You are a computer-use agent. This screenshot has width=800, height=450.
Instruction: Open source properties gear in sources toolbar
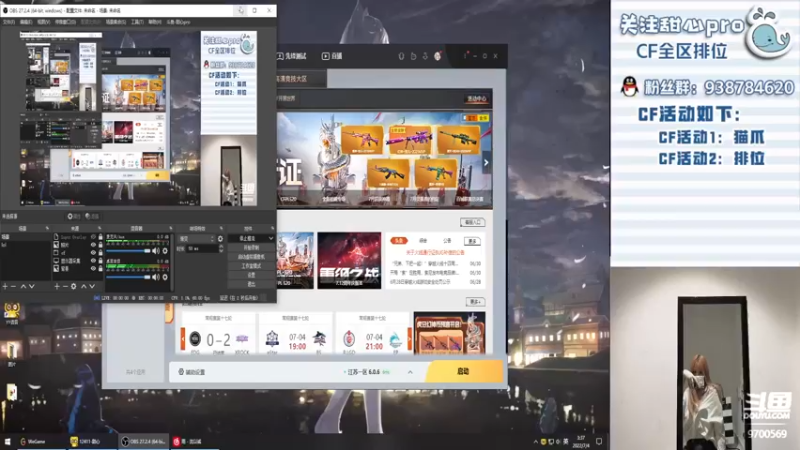coord(73,287)
